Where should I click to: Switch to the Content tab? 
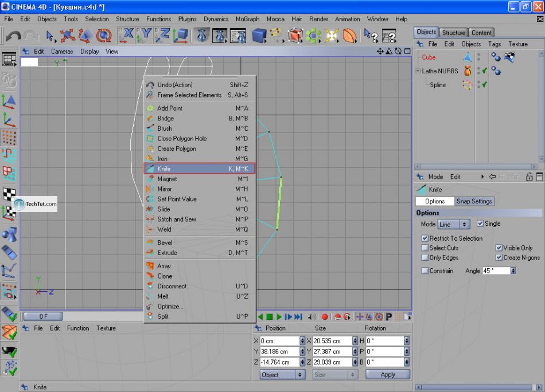[481, 33]
